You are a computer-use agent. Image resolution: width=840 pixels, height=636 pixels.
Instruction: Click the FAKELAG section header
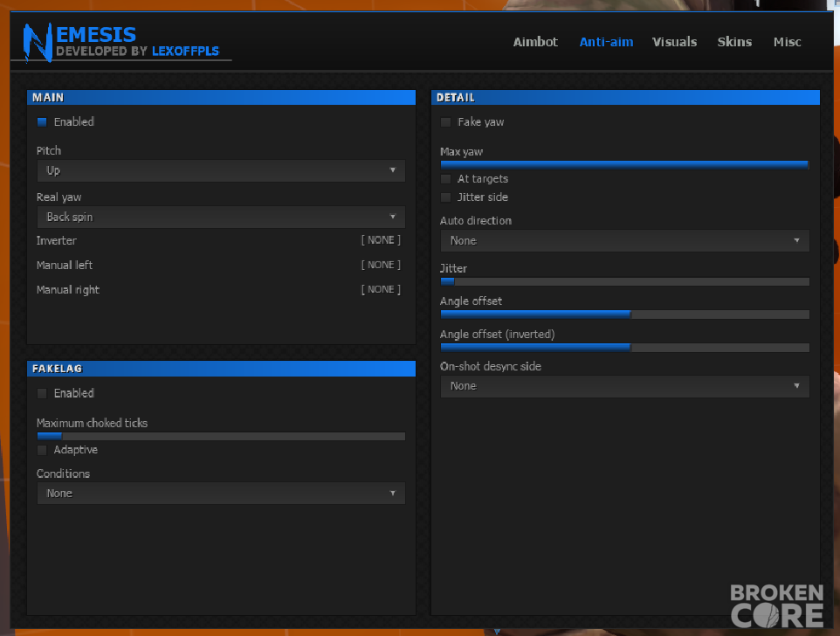pyautogui.click(x=221, y=369)
